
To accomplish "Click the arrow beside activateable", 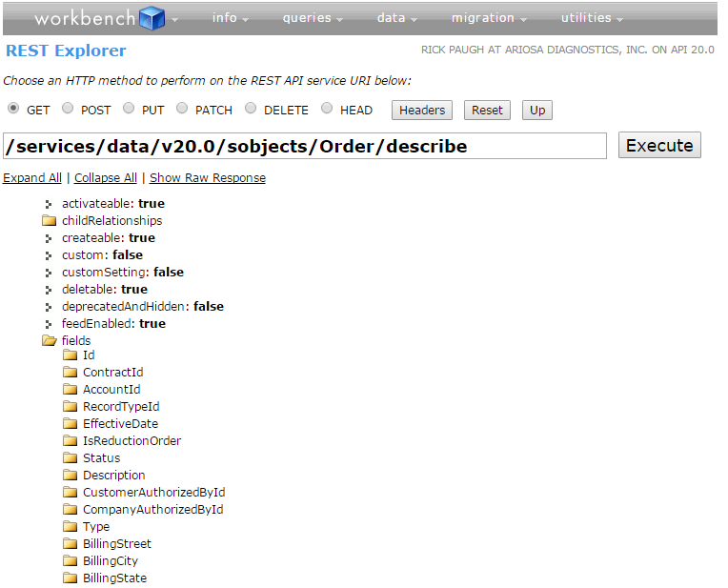I will [x=49, y=204].
